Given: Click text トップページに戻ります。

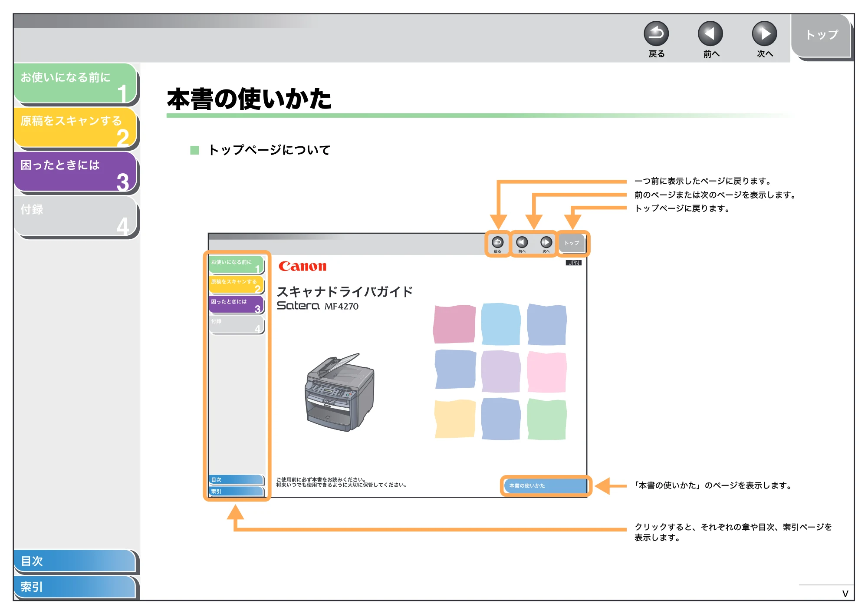Looking at the screenshot, I should click(684, 208).
